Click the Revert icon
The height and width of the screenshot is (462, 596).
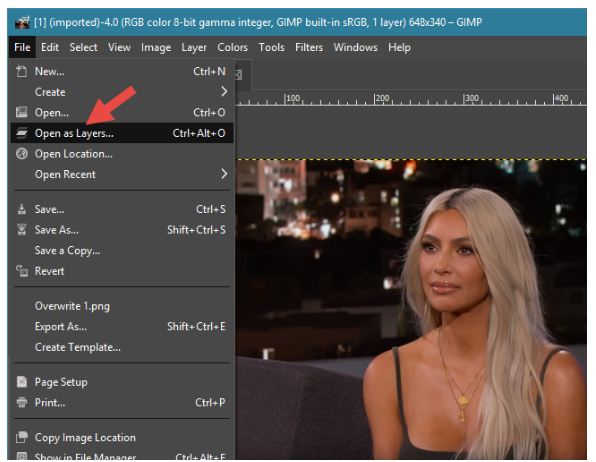click(x=22, y=271)
